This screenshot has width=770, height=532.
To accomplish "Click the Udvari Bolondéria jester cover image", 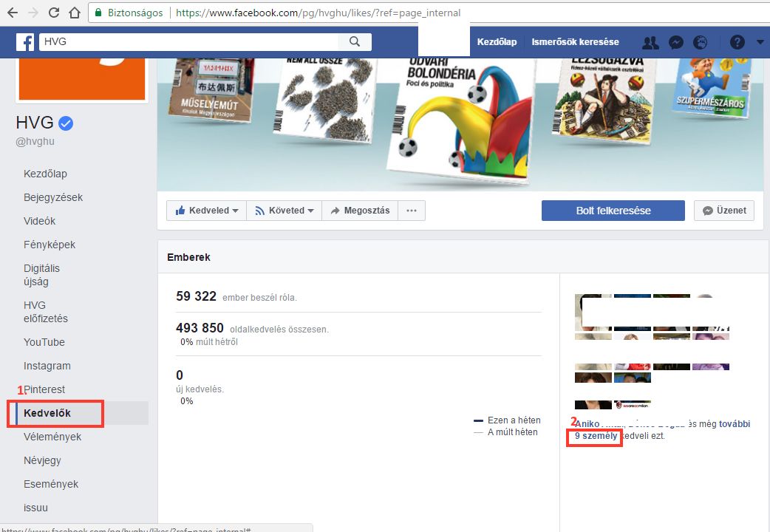I will [x=460, y=120].
